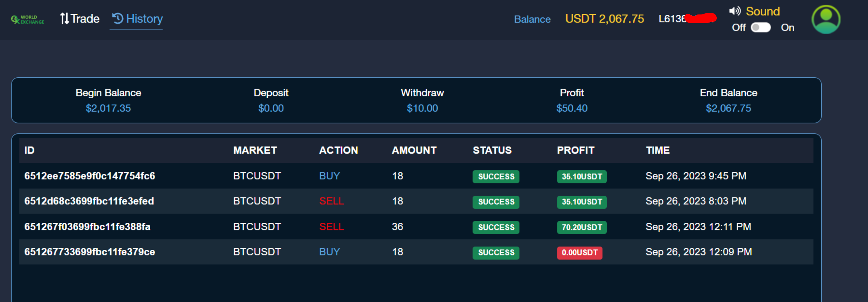Click the USDT 2,067.75 balance amount
868x302 pixels.
(x=604, y=19)
